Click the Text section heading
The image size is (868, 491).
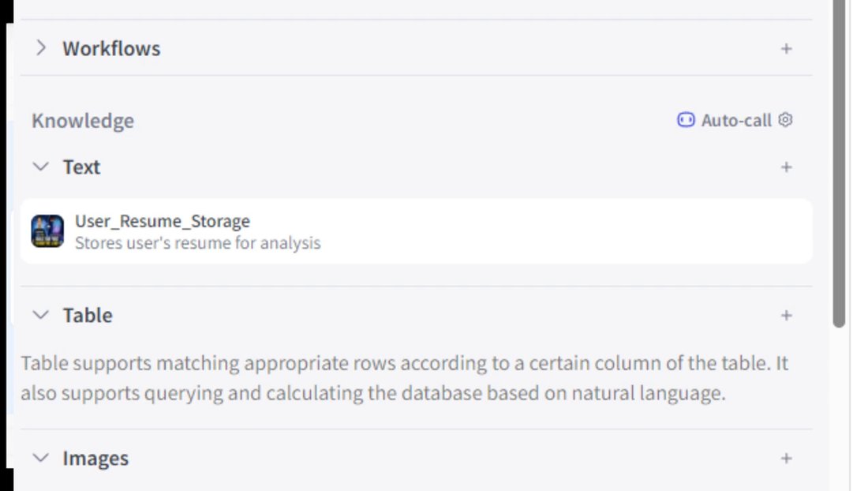point(81,167)
